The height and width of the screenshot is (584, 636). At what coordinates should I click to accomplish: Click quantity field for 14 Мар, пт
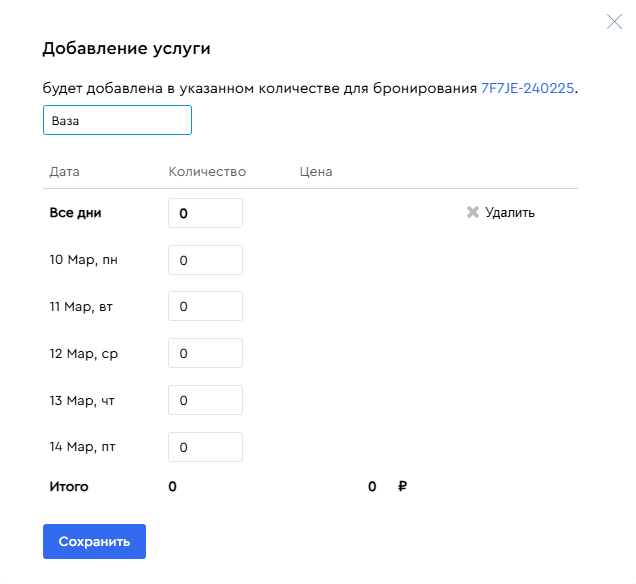pyautogui.click(x=205, y=447)
